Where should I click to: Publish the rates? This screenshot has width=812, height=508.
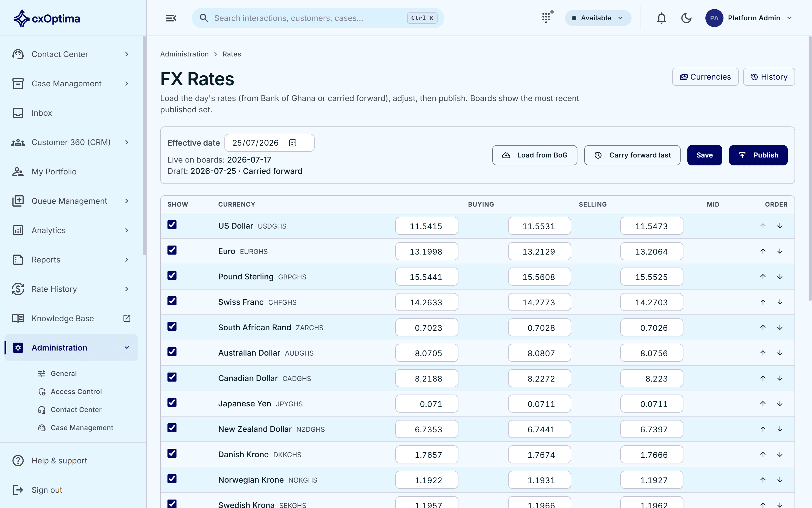click(x=758, y=155)
